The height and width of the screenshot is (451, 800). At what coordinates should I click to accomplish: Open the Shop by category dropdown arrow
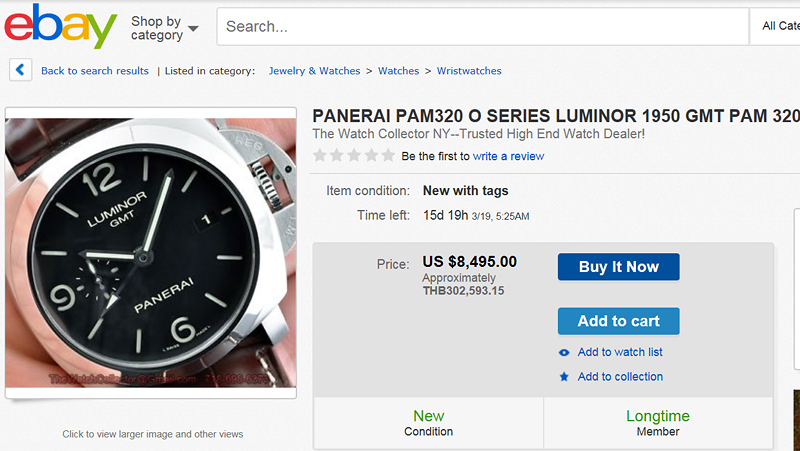coord(193,29)
